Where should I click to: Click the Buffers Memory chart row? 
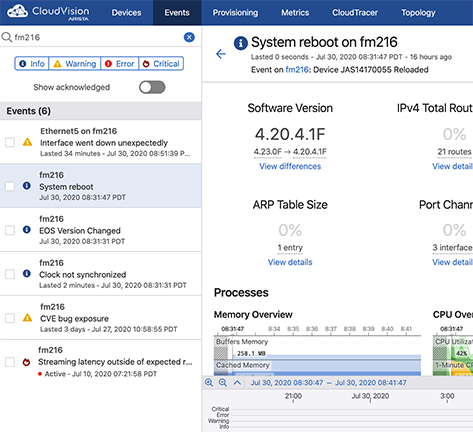(317, 348)
